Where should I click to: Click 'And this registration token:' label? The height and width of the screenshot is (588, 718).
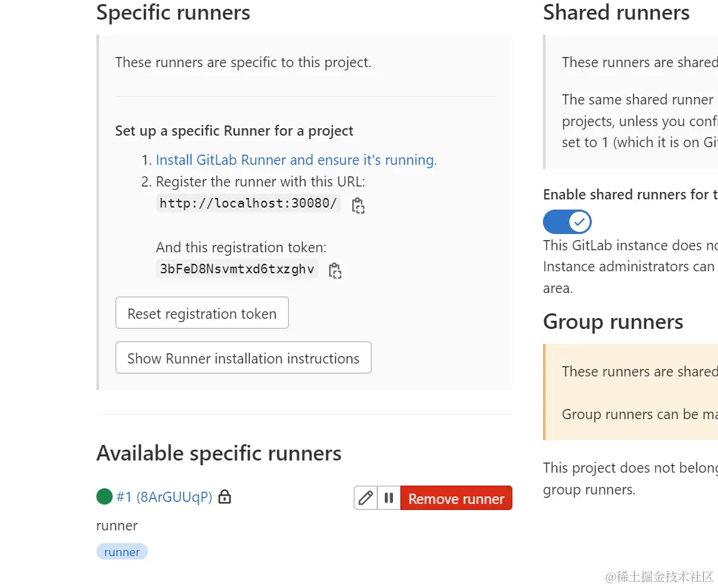pos(241,248)
